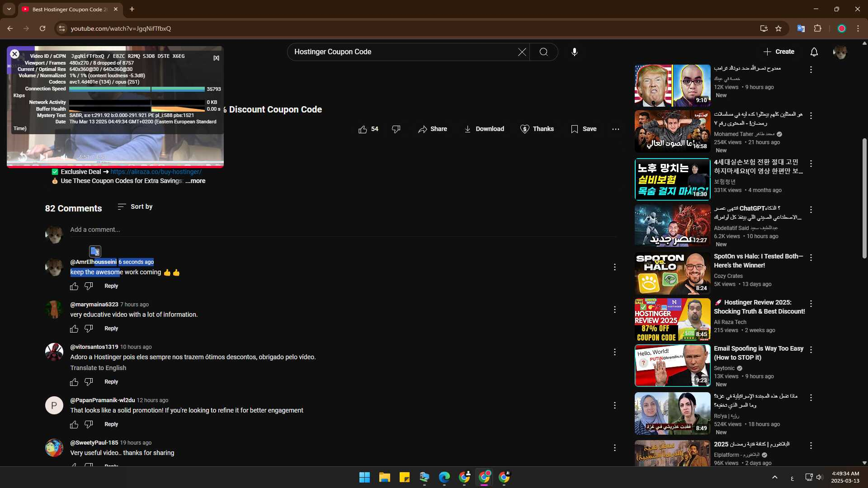Expand the tab search dropdown arrow
868x488 pixels.
9,9
